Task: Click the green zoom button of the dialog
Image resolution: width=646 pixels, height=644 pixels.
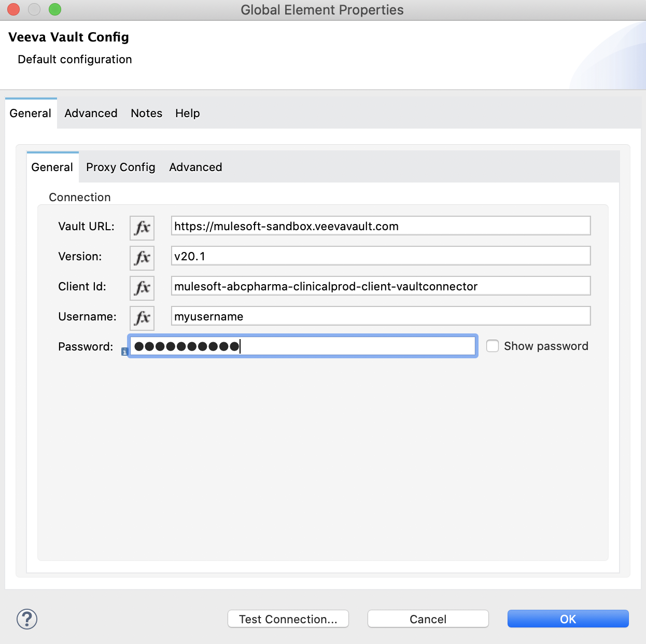Action: tap(54, 9)
